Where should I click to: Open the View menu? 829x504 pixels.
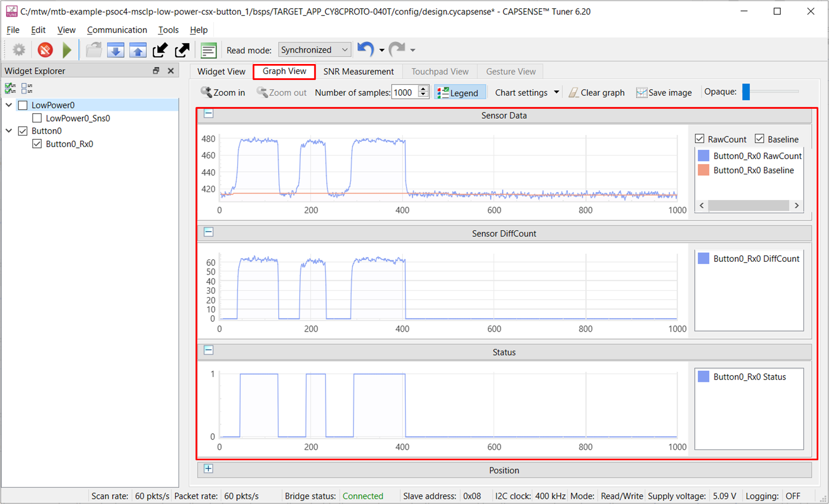tap(66, 30)
